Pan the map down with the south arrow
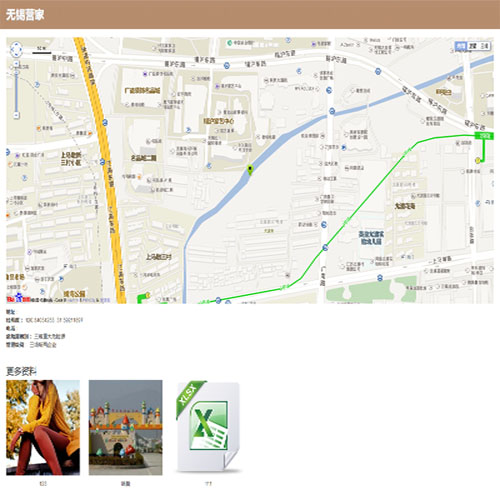The height and width of the screenshot is (500, 500). pos(16,55)
